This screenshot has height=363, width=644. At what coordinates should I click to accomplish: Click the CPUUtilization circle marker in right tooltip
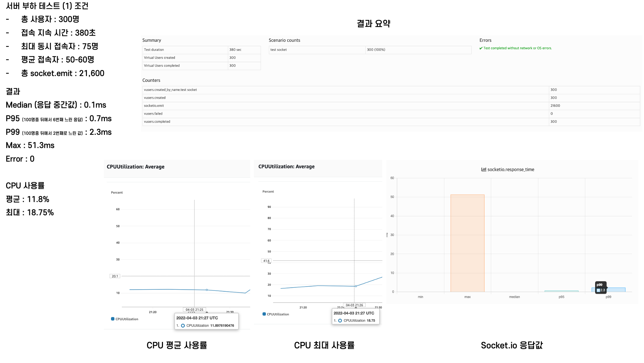(340, 321)
